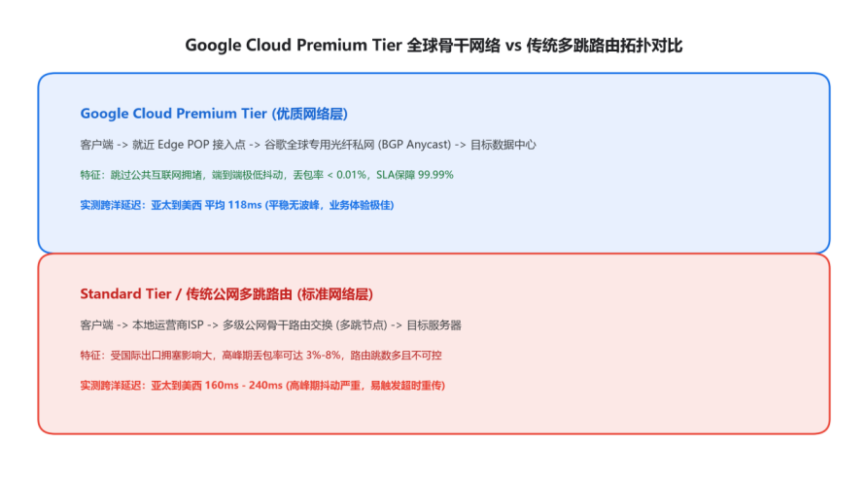Click 客户端 in the Standard Tier path line

click(x=97, y=325)
